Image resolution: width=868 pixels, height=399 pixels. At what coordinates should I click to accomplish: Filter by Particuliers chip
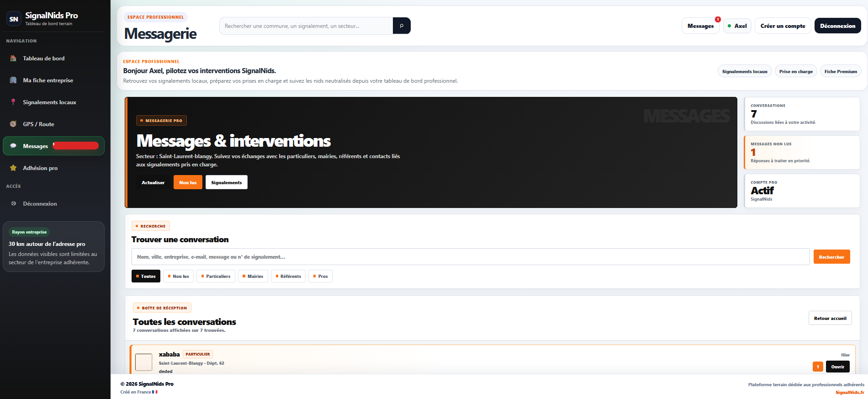click(x=216, y=276)
